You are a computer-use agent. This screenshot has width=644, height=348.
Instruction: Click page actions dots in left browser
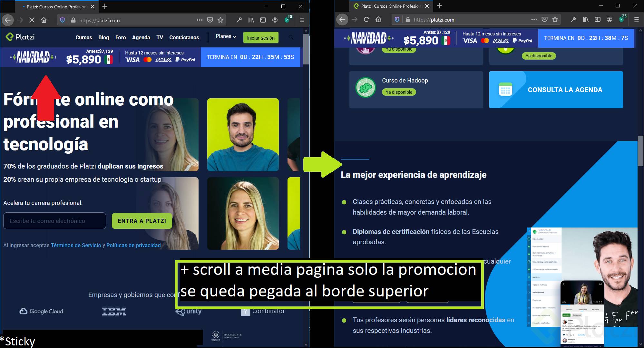pyautogui.click(x=200, y=20)
